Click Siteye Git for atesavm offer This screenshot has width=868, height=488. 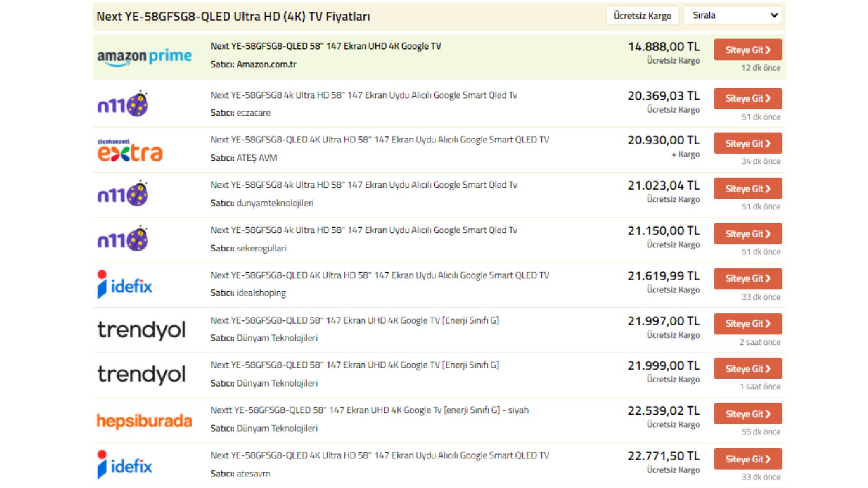[x=748, y=459]
